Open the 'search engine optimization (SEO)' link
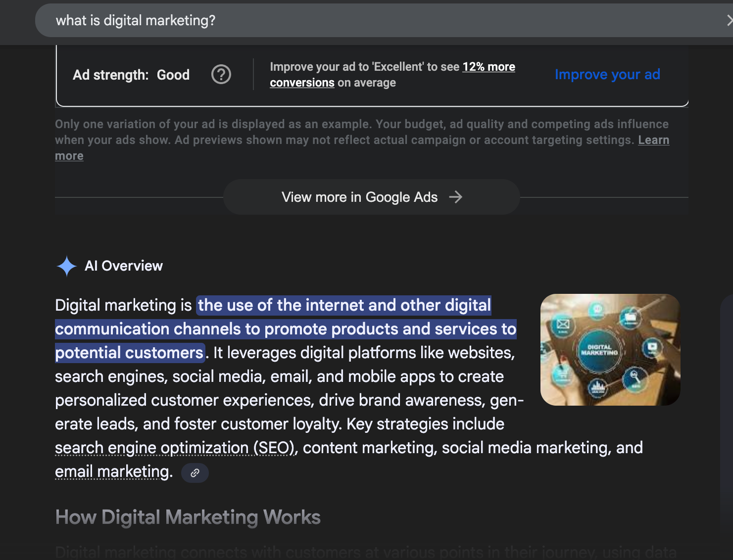The height and width of the screenshot is (560, 733). (175, 448)
